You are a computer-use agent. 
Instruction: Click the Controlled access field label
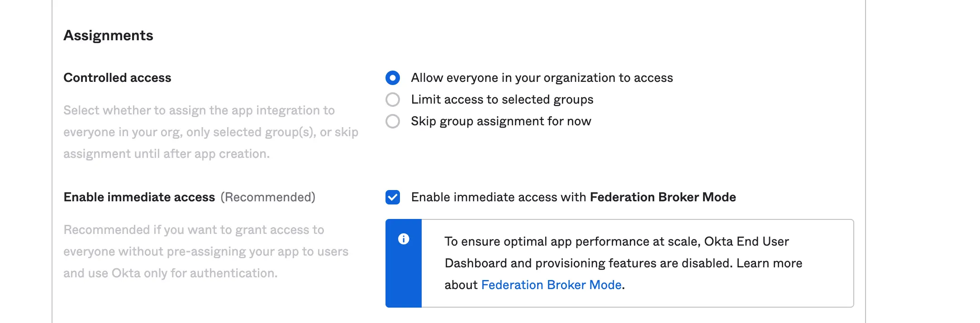coord(117,78)
